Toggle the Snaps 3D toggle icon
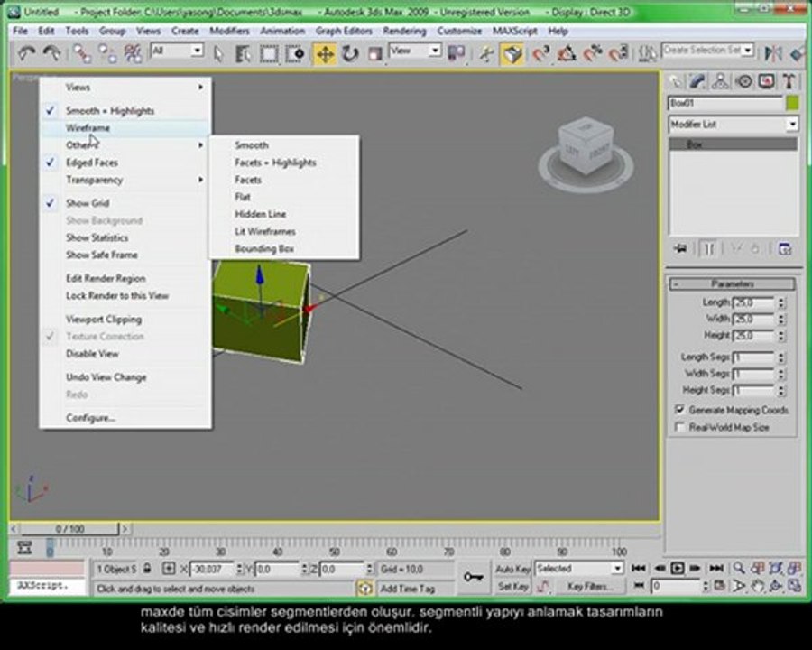812x650 pixels. click(540, 53)
